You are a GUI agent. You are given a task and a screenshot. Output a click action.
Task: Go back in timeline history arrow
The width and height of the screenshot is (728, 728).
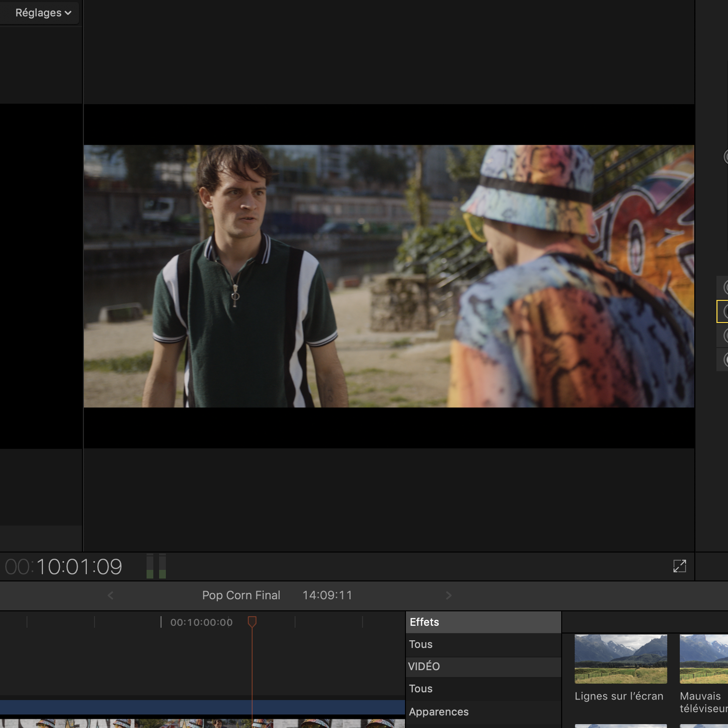(110, 595)
